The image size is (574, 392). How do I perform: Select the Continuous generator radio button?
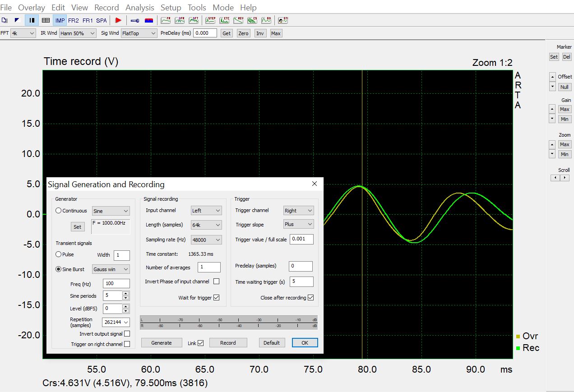coord(59,211)
